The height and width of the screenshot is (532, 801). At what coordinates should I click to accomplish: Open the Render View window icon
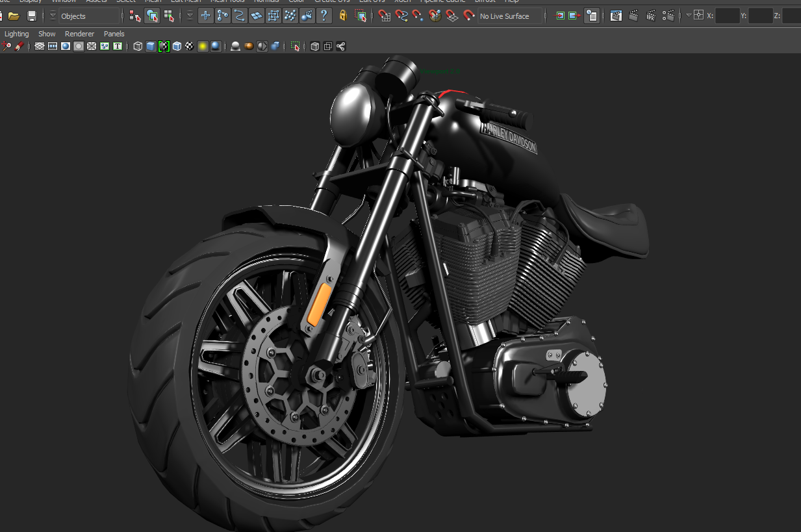[x=616, y=16]
